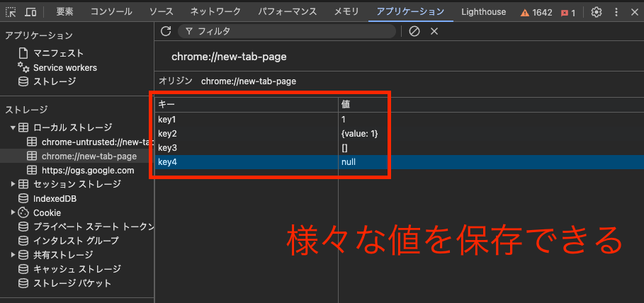This screenshot has width=644, height=303.
Task: Open the Lighthouse tab
Action: point(483,12)
